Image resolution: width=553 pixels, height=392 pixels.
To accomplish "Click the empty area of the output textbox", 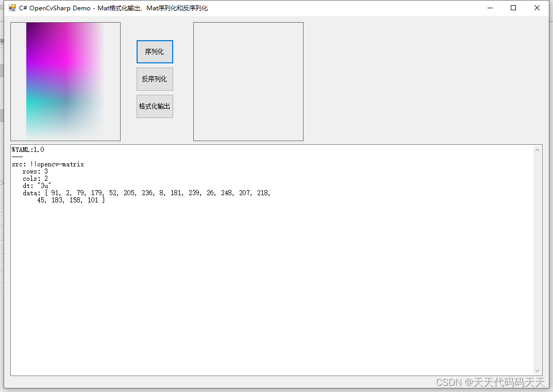I will [x=272, y=289].
